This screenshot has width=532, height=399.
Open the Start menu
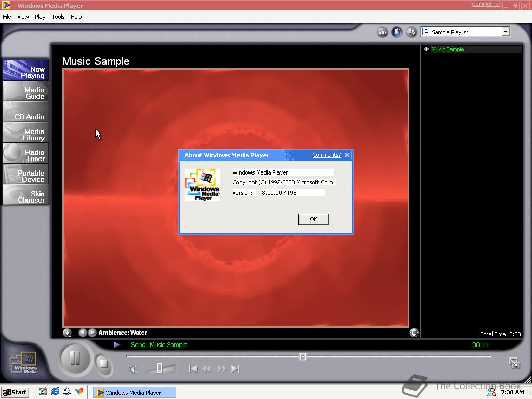click(x=15, y=392)
